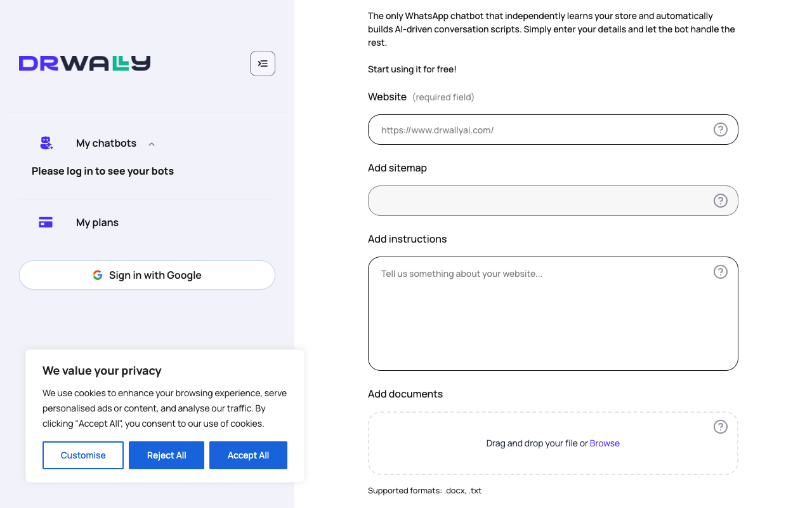
Task: Open help tooltip for Website field
Action: tap(720, 129)
